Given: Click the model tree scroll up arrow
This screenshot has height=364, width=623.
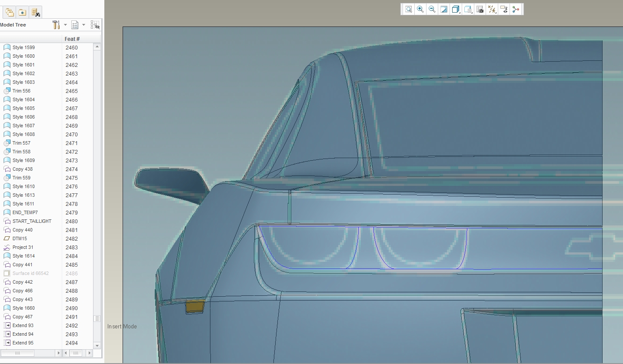Looking at the screenshot, I should 97,46.
